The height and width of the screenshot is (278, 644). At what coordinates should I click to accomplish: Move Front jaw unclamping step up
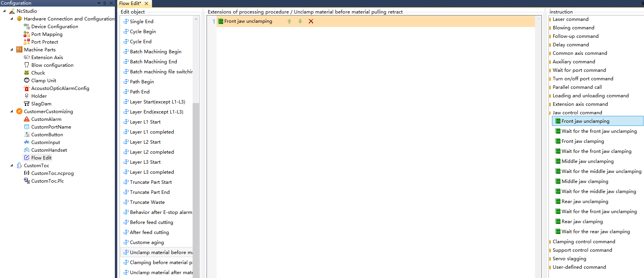[x=289, y=21]
